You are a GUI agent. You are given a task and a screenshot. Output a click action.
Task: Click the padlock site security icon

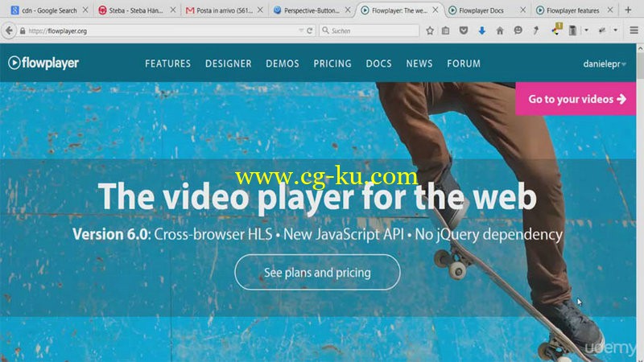point(23,31)
